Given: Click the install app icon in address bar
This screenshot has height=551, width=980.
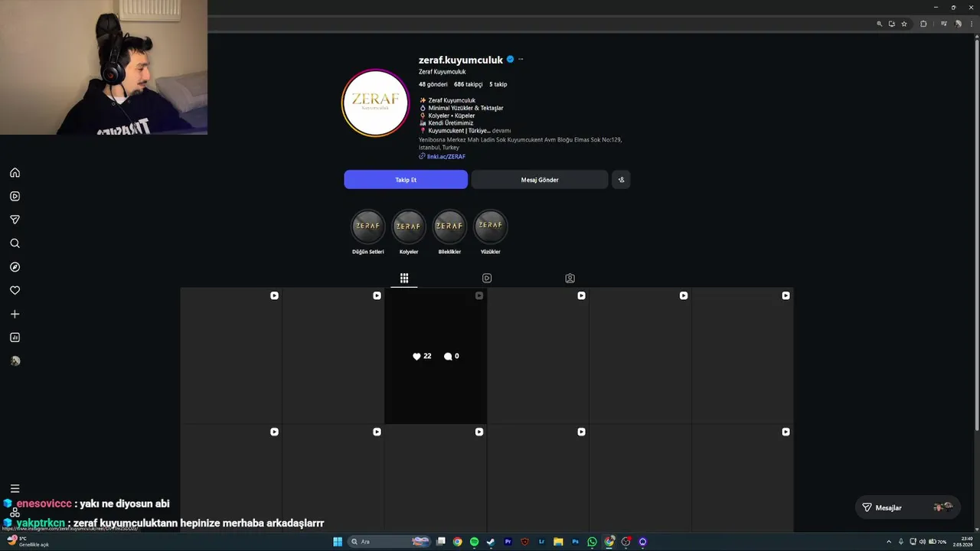Looking at the screenshot, I should 891,24.
